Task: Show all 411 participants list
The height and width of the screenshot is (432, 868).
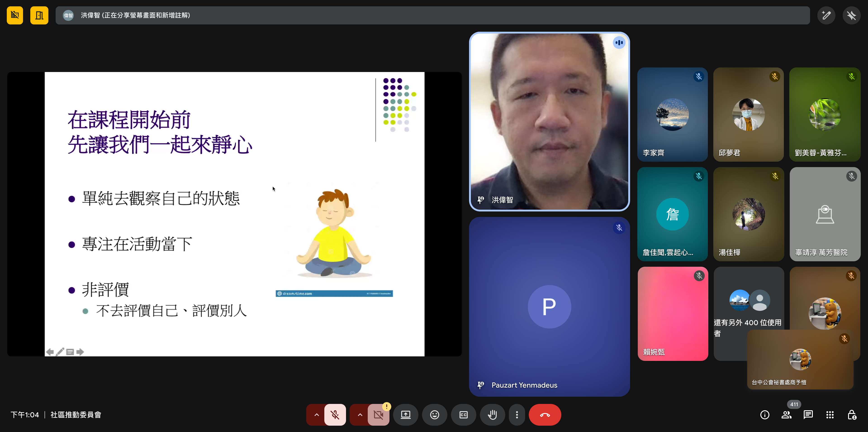Action: coord(786,415)
